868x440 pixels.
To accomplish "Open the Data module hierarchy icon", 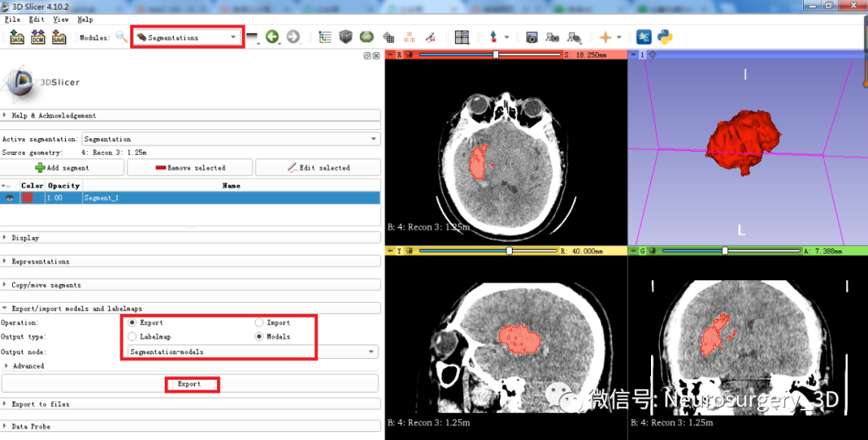I will (x=325, y=38).
